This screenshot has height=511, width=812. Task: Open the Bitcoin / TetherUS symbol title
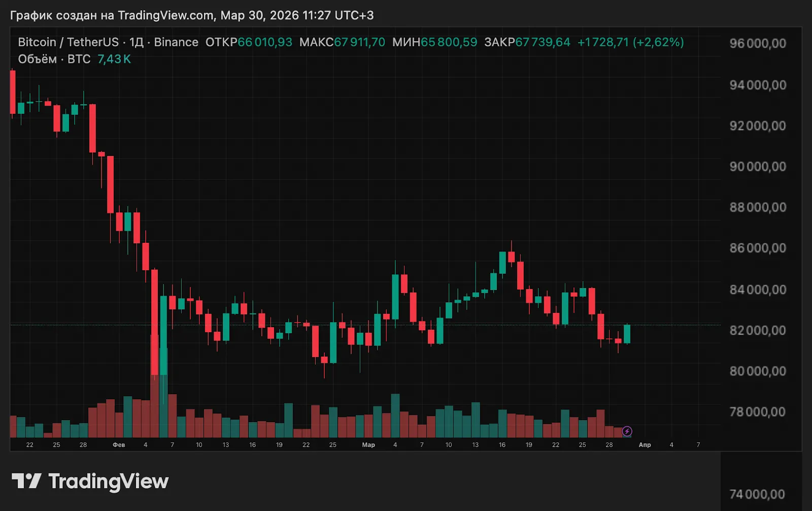[68, 42]
